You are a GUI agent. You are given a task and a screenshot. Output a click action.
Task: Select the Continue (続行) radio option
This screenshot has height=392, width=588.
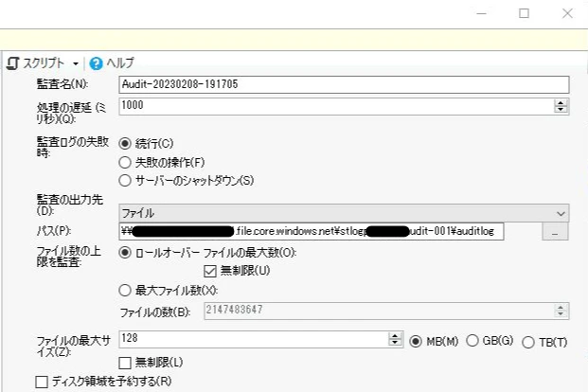tap(125, 144)
